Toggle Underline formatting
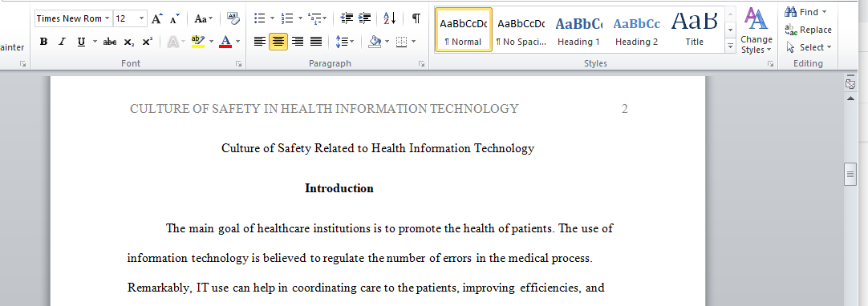868x306 pixels. click(81, 42)
